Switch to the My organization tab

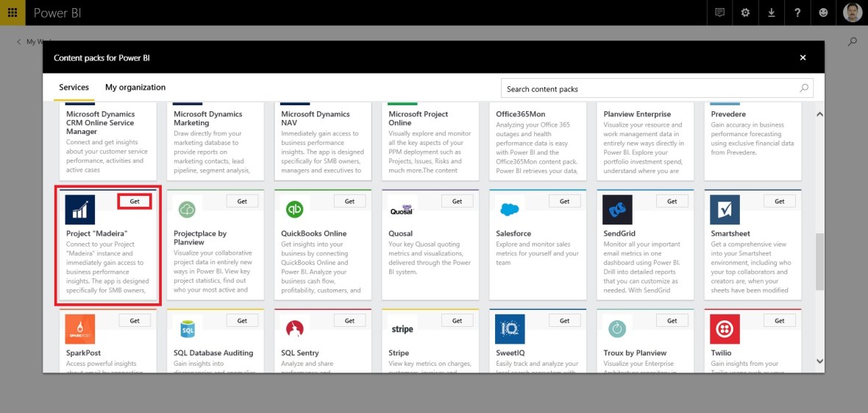click(x=135, y=88)
